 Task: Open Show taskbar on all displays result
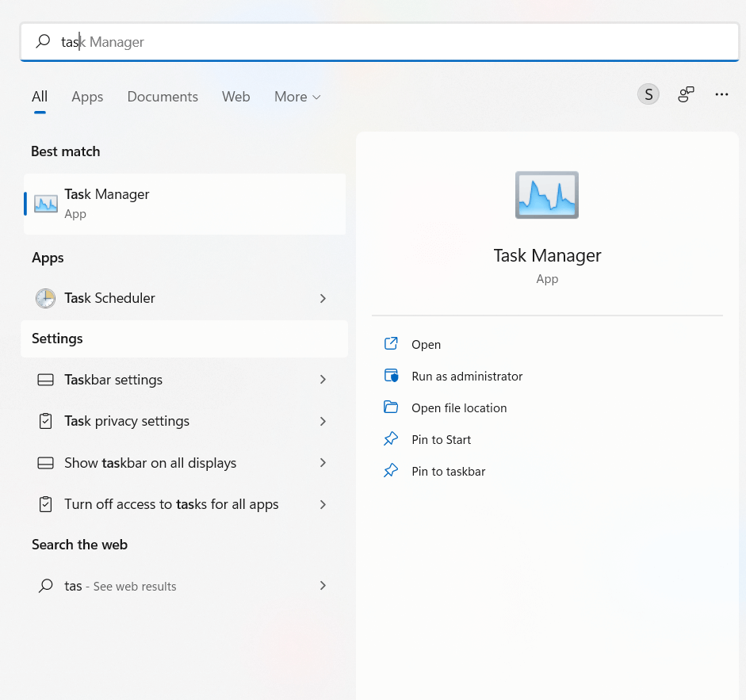pyautogui.click(x=185, y=463)
